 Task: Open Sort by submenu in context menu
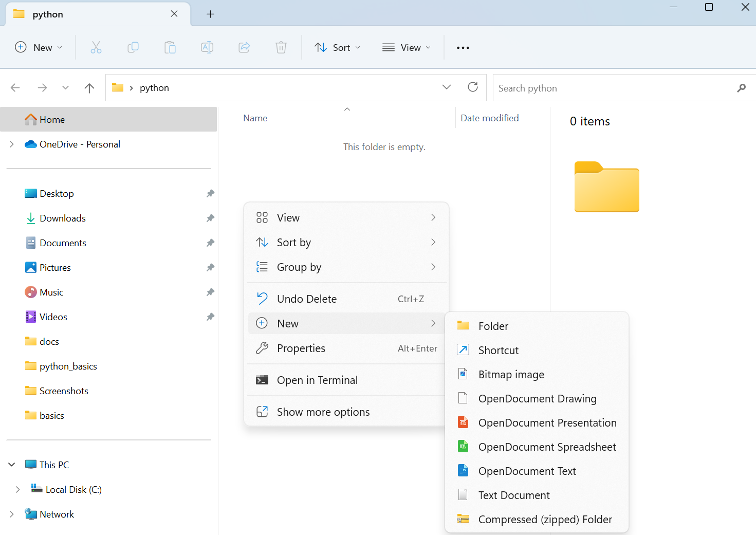point(346,243)
